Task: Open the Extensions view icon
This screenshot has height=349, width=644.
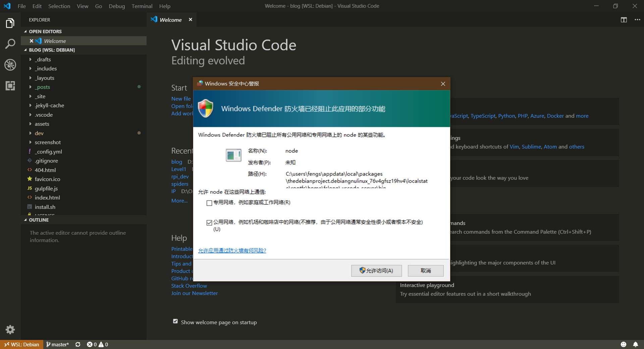Action: tap(10, 85)
